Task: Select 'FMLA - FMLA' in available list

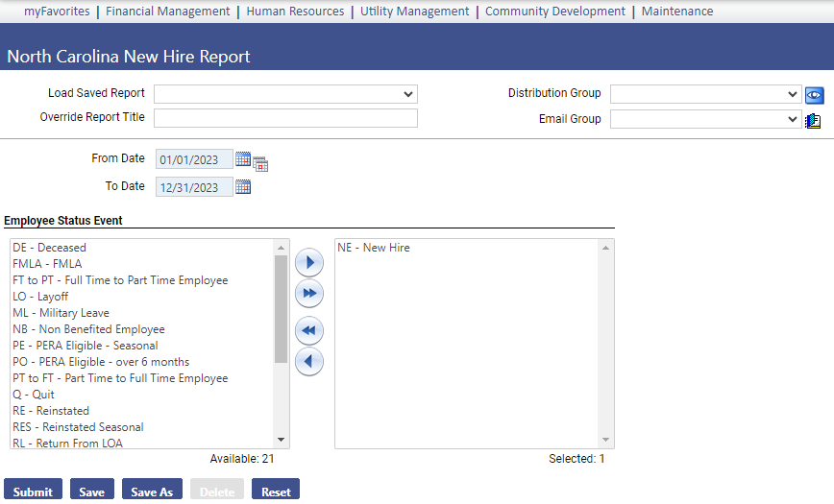Action: pos(142,264)
